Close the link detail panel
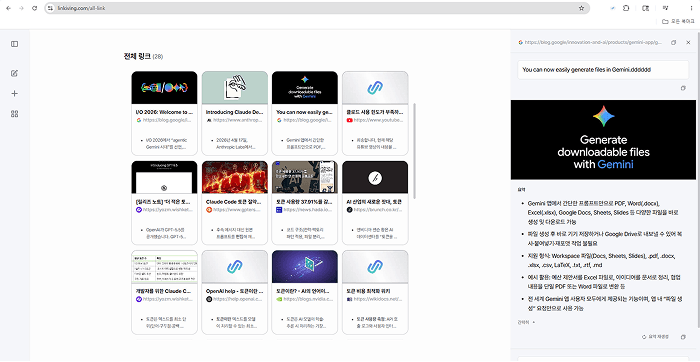 tap(688, 42)
